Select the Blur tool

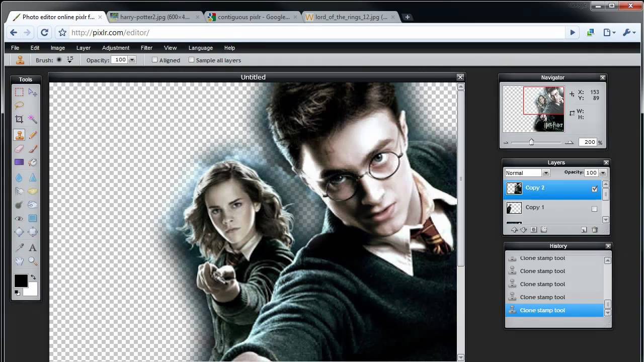click(x=19, y=177)
